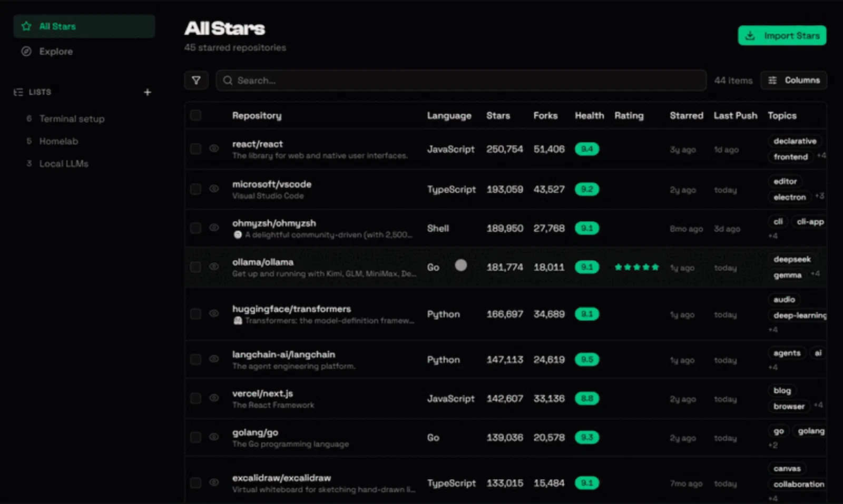
Task: Sort by the Forks column header
Action: [545, 116]
